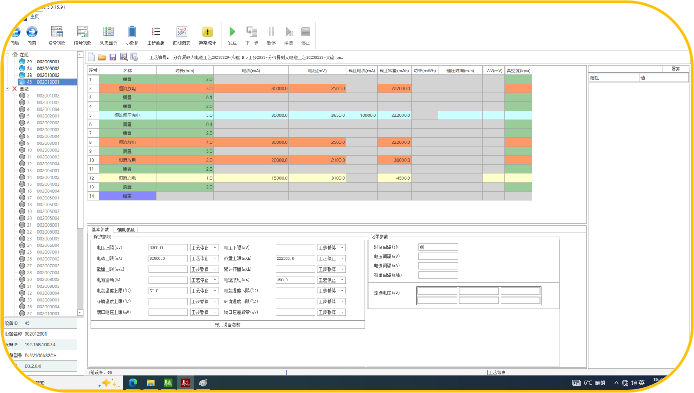Click the blue battery-shaped toolbar icon
Image resolution: width=694 pixels, height=393 pixels.
132,32
